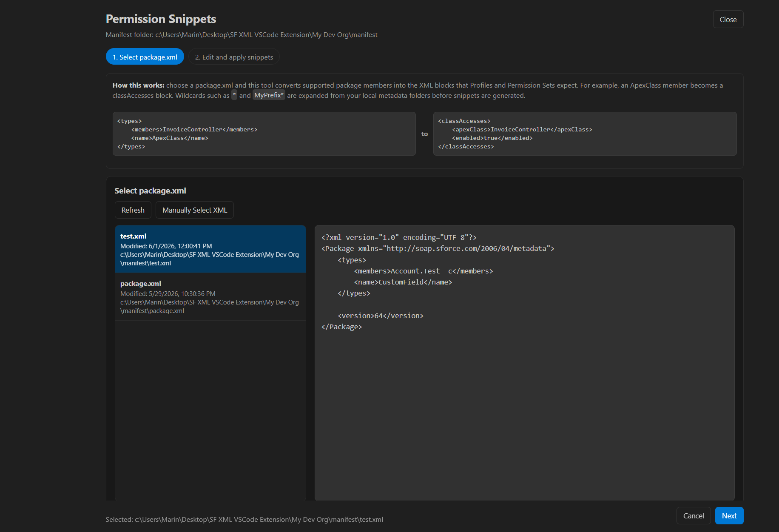Click the classAccesses example code block

click(585, 134)
